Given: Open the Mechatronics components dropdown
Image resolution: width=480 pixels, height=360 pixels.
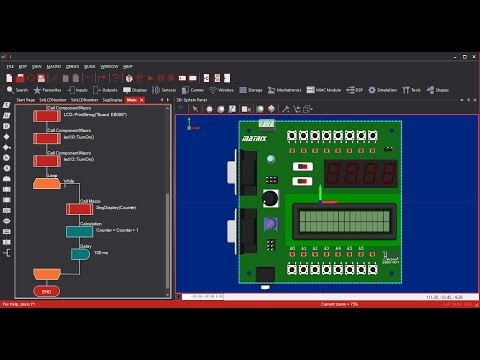Looking at the screenshot, I should pyautogui.click(x=284, y=90).
